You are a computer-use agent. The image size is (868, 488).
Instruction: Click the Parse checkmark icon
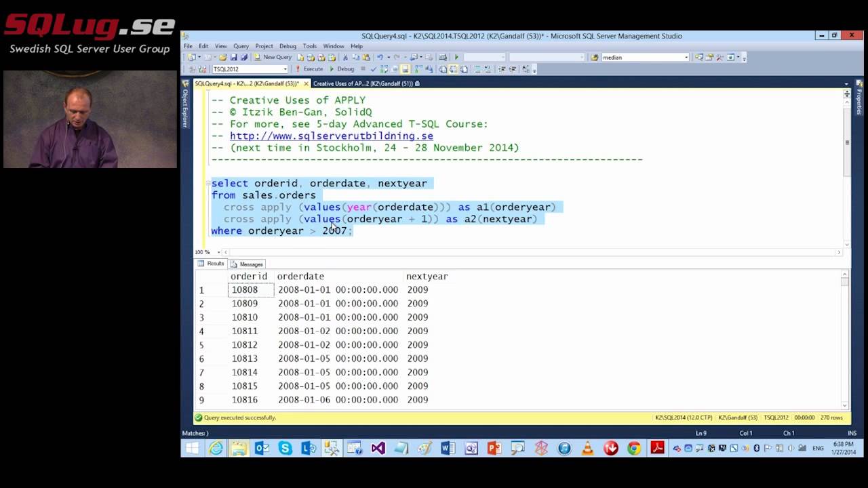[x=374, y=69]
